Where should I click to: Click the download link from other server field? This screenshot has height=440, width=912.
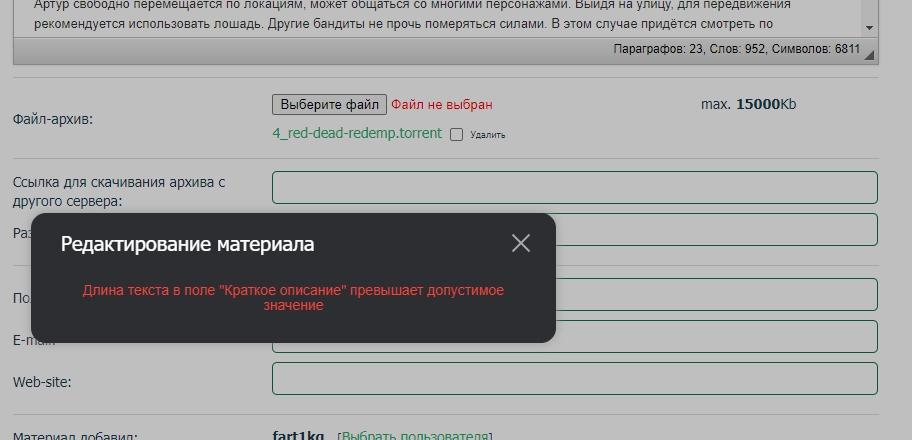click(x=575, y=187)
